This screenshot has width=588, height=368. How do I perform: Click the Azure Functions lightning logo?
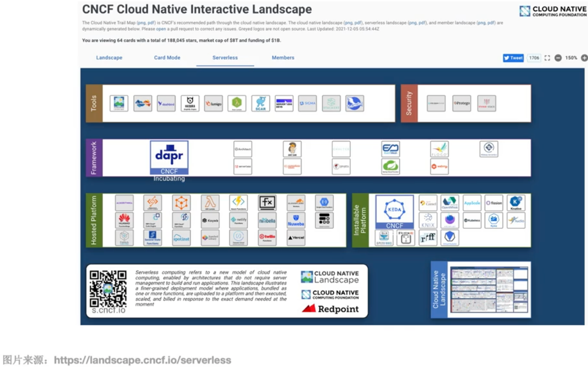(238, 203)
